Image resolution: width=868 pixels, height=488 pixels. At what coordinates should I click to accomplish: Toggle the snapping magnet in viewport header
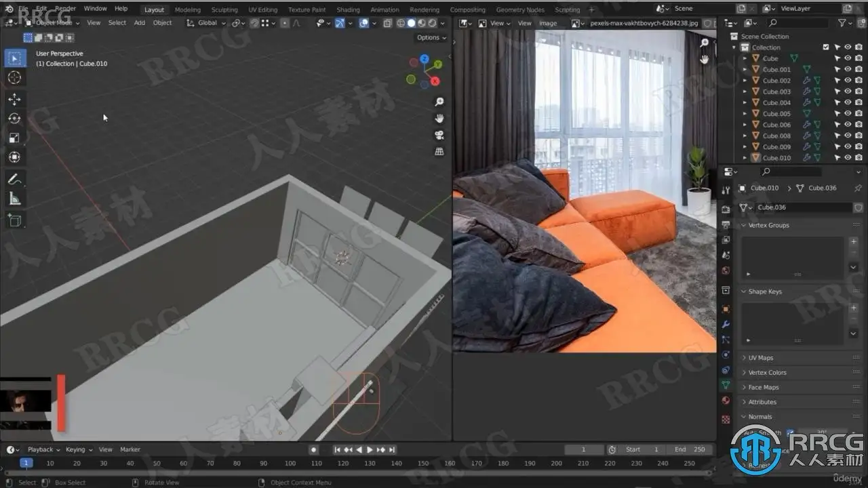pyautogui.click(x=254, y=23)
